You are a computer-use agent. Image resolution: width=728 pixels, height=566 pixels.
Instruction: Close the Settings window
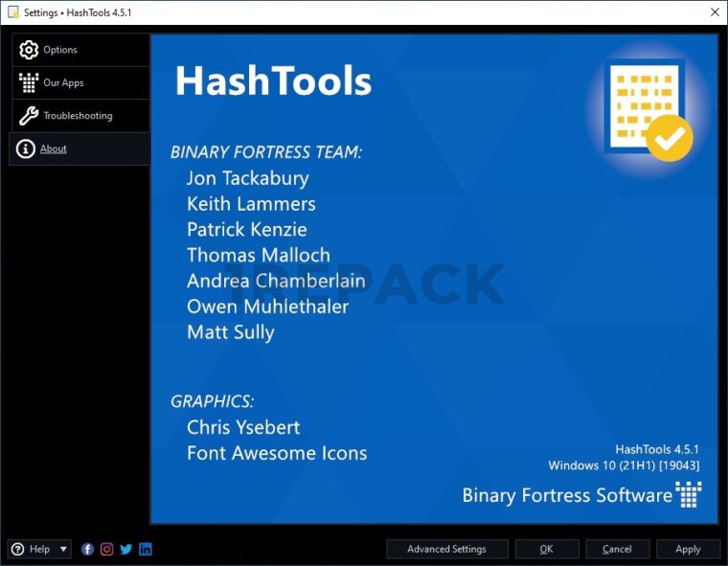[x=715, y=12]
